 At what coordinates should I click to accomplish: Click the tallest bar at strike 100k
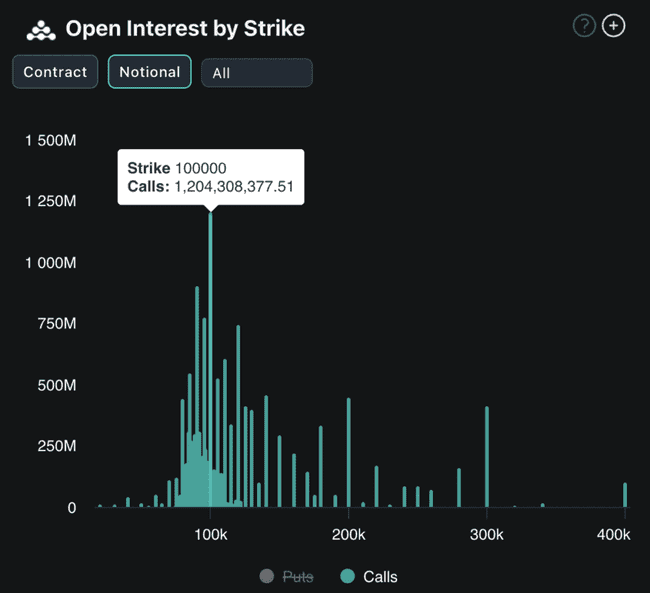210,360
